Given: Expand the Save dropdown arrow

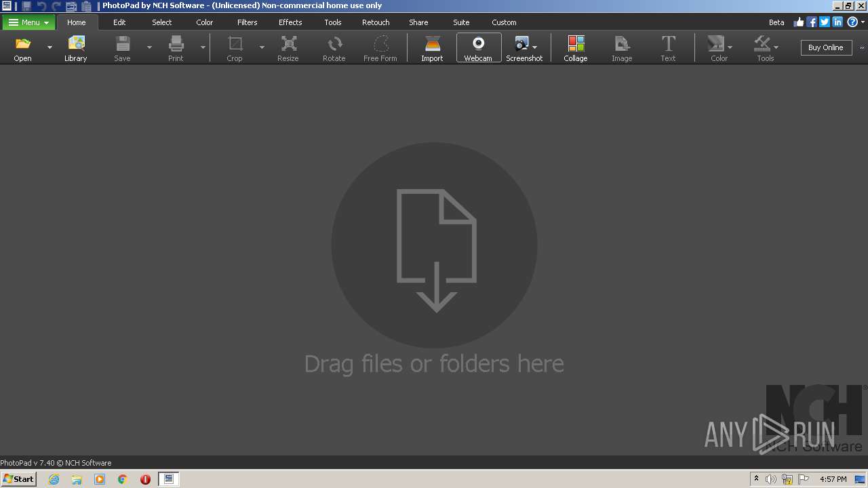Looking at the screenshot, I should 149,47.
